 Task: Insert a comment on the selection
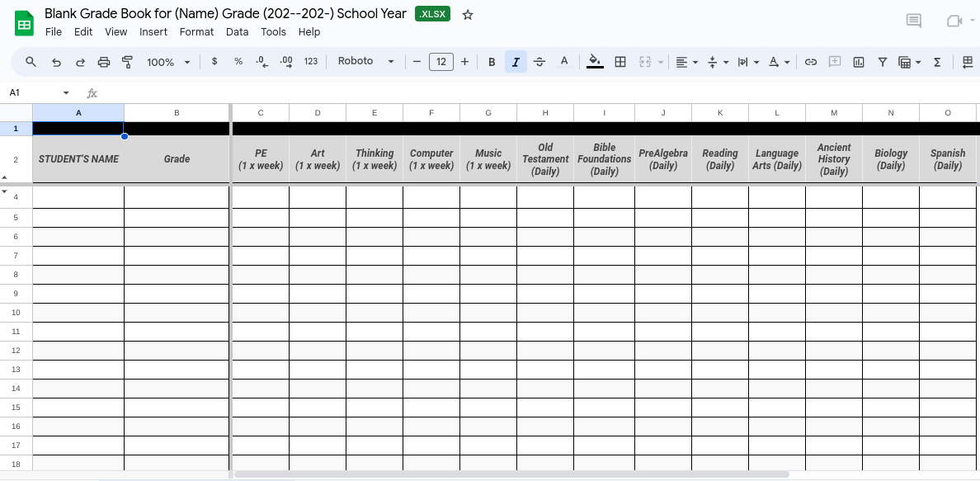click(x=836, y=62)
